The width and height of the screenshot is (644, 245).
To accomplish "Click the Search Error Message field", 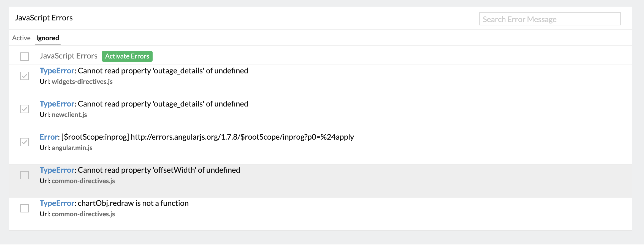I will [550, 19].
